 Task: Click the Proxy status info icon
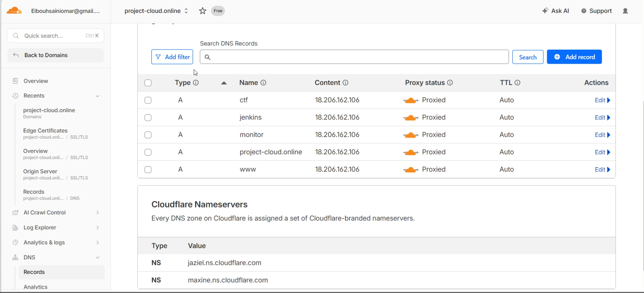[x=450, y=83]
